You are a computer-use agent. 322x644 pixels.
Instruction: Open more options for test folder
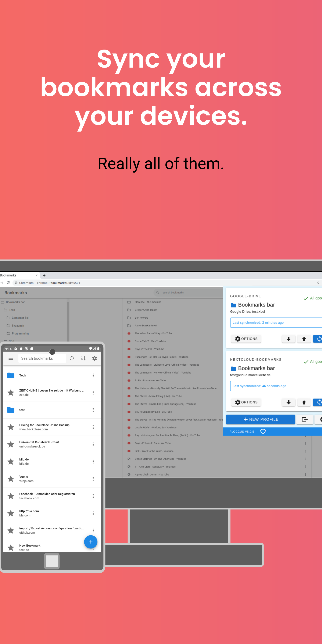[93, 410]
